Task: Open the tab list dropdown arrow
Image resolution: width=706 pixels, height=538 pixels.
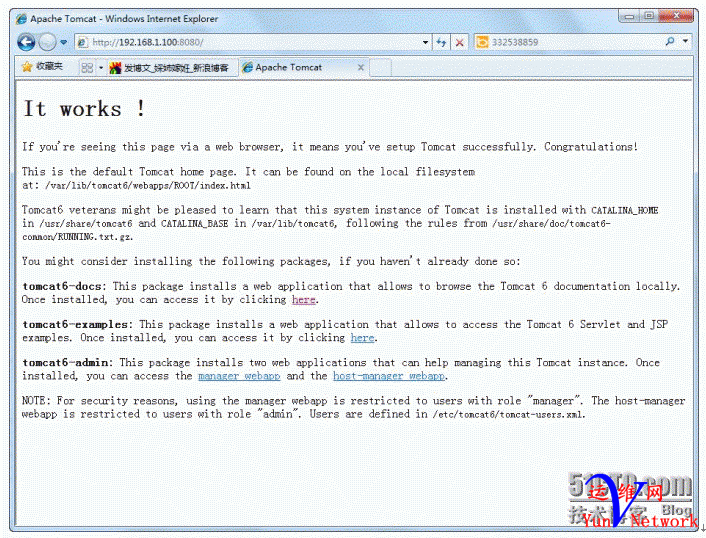Action: pyautogui.click(x=101, y=68)
